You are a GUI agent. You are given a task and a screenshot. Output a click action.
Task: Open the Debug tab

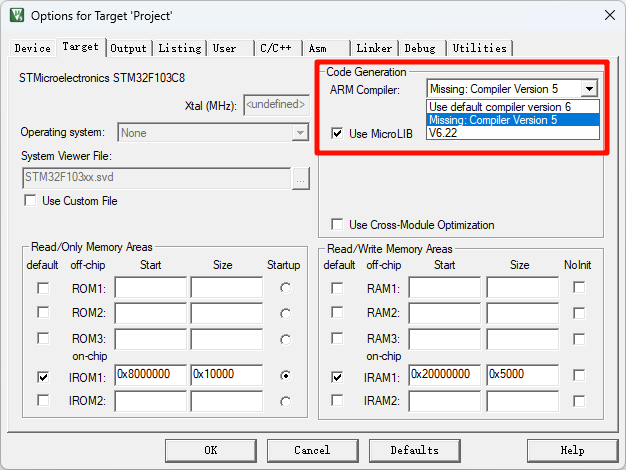[420, 48]
